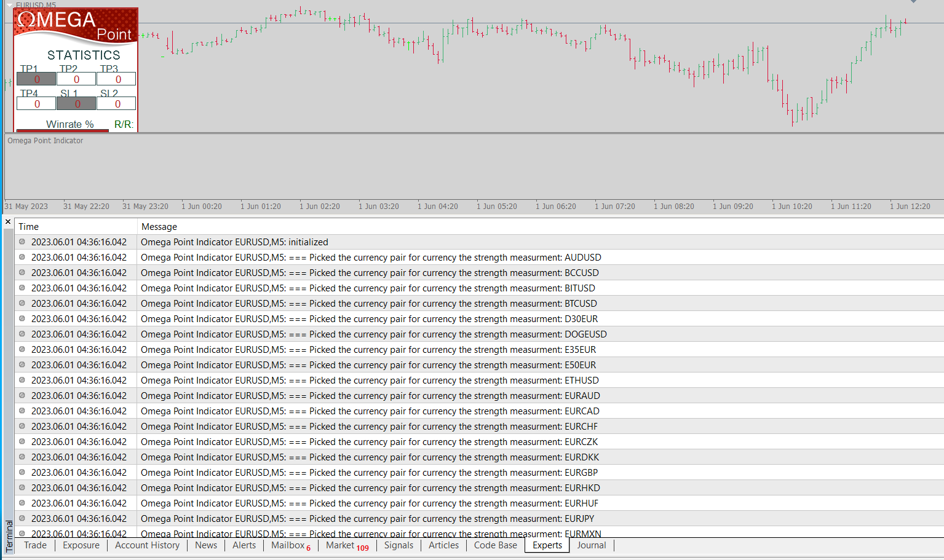The image size is (944, 560).
Task: Select the log row for EURJPY
Action: click(480, 519)
